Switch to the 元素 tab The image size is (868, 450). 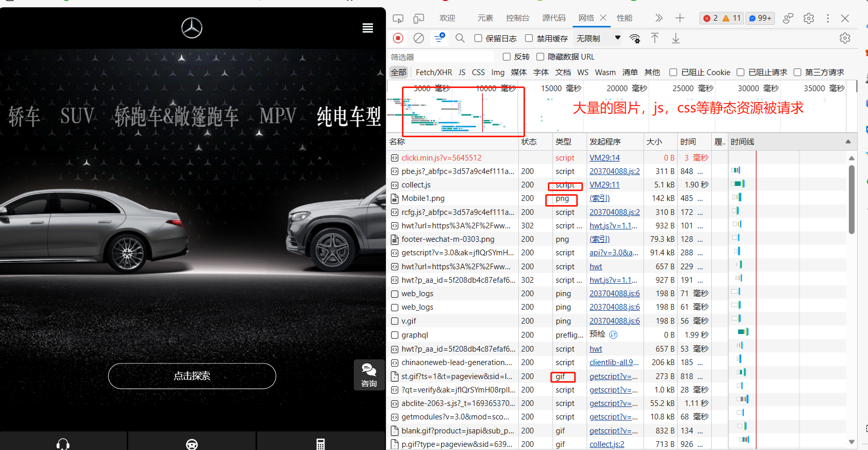click(485, 18)
